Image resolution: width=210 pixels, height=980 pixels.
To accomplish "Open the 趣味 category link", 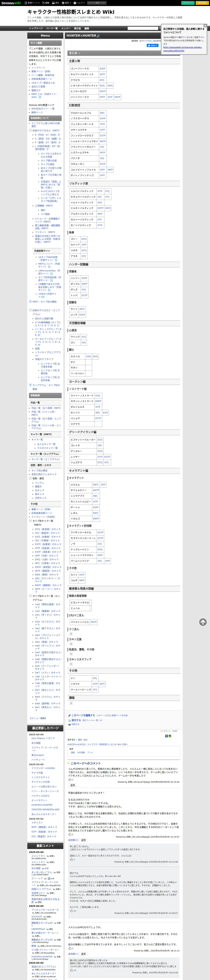I will pos(80,740).
